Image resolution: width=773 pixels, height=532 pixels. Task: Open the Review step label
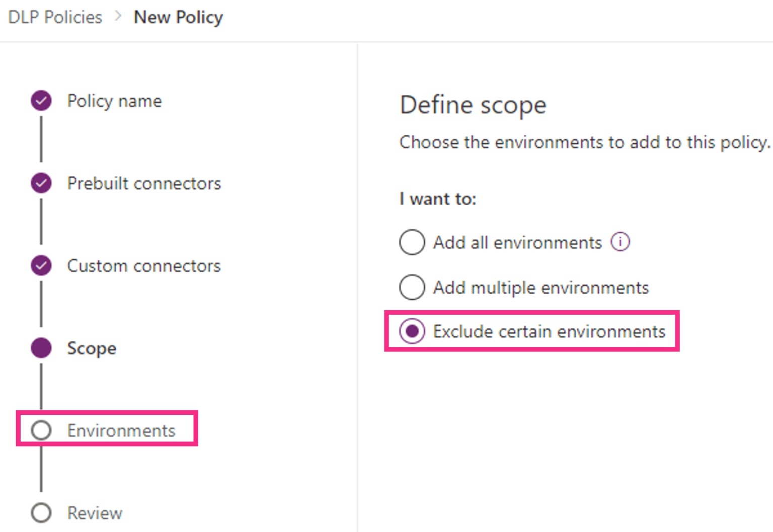(95, 513)
